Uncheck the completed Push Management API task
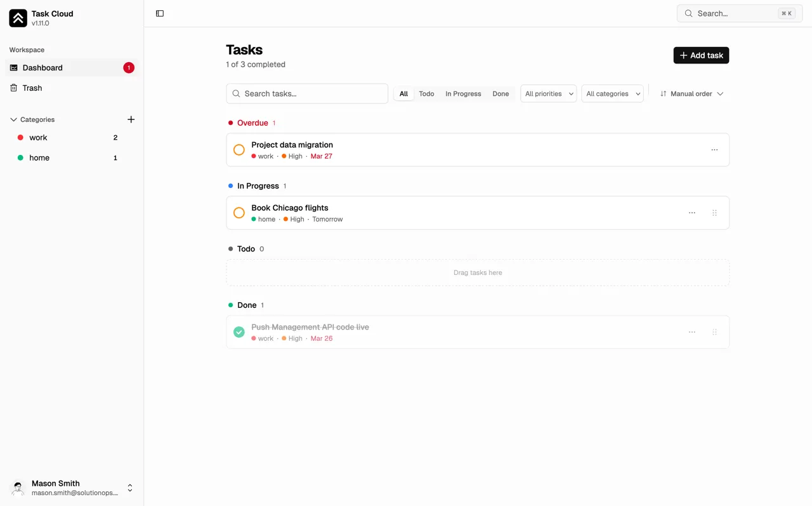Image resolution: width=812 pixels, height=506 pixels. [x=239, y=332]
